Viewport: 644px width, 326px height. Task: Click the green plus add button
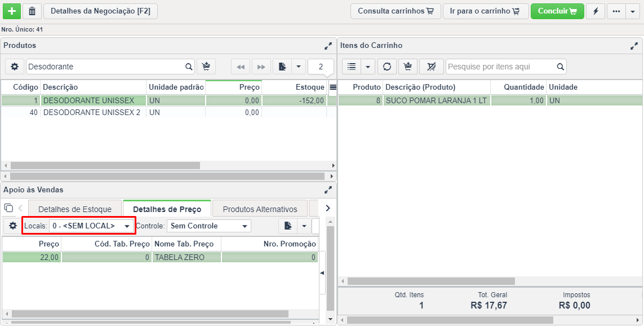(x=11, y=11)
